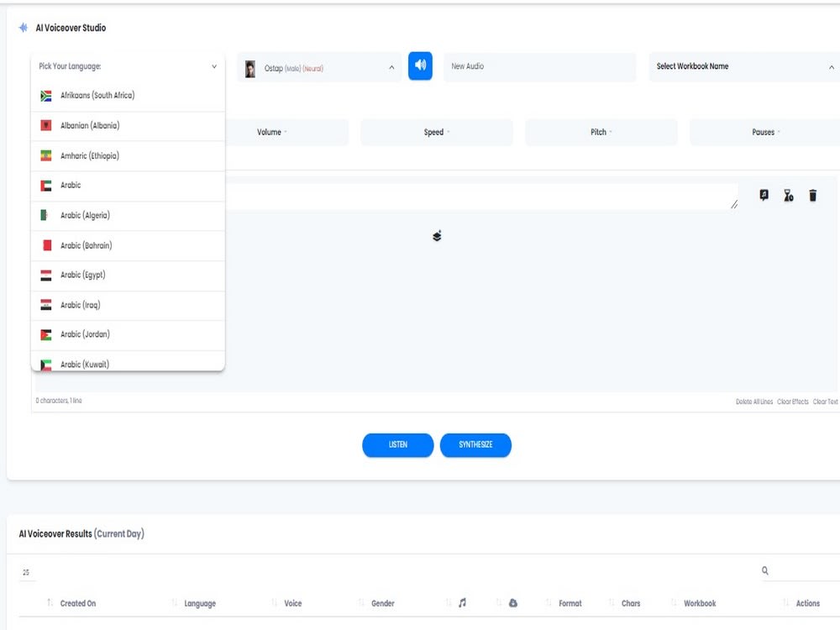
Task: Sort results by Workbook column
Action: point(700,603)
